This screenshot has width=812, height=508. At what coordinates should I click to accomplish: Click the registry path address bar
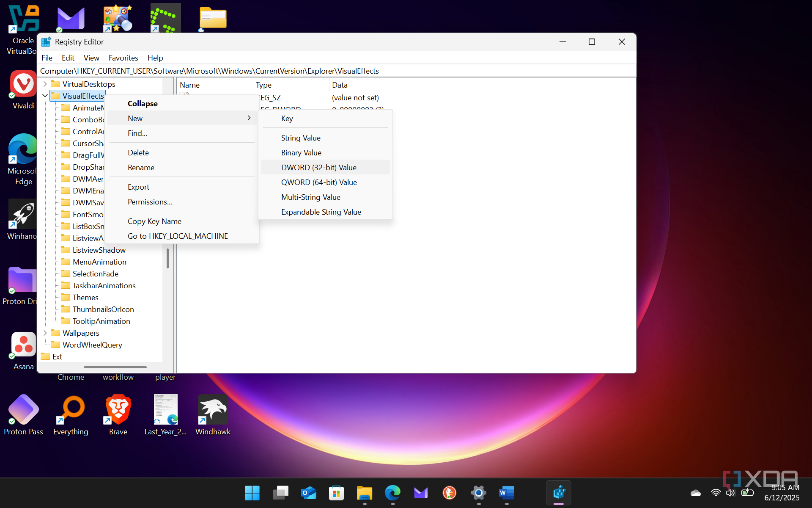click(337, 71)
